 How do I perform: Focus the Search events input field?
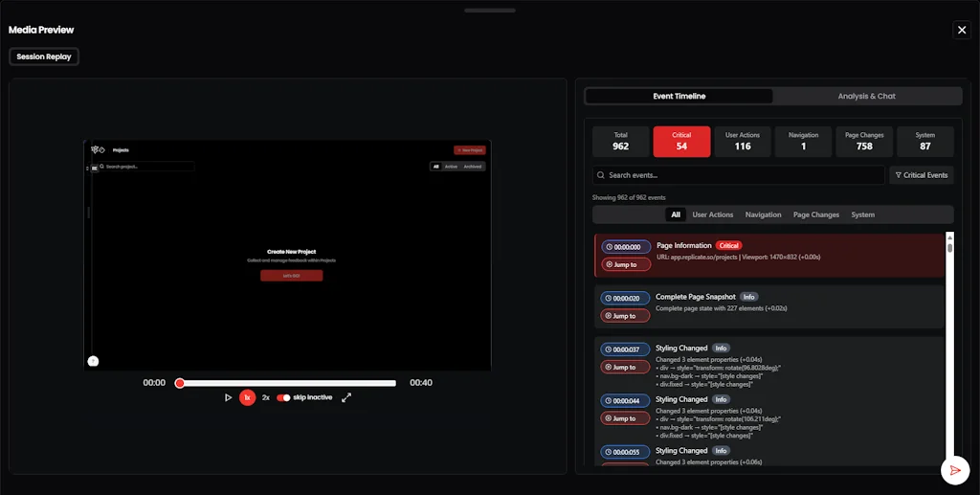738,175
